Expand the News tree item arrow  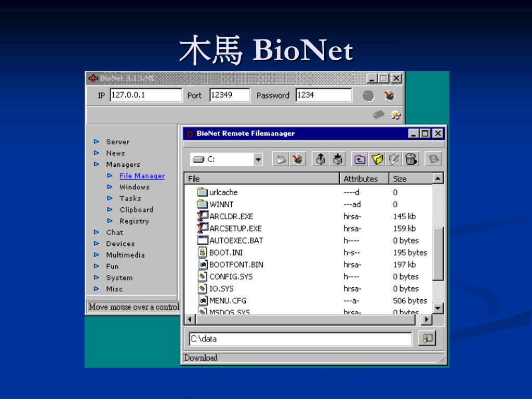click(96, 153)
